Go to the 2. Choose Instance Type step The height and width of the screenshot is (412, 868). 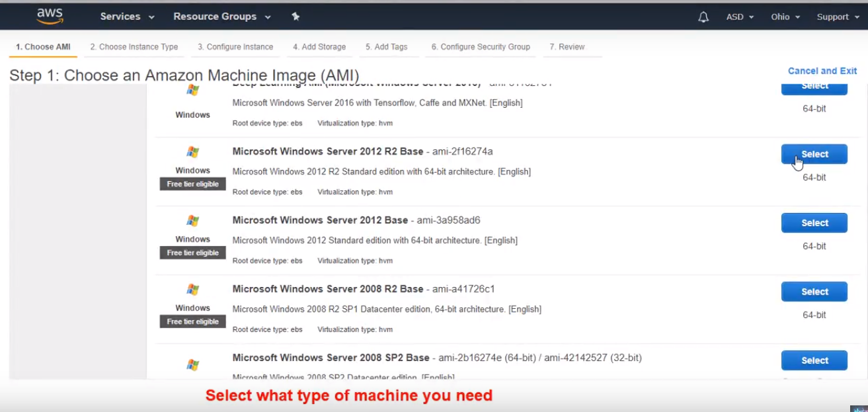pos(134,47)
